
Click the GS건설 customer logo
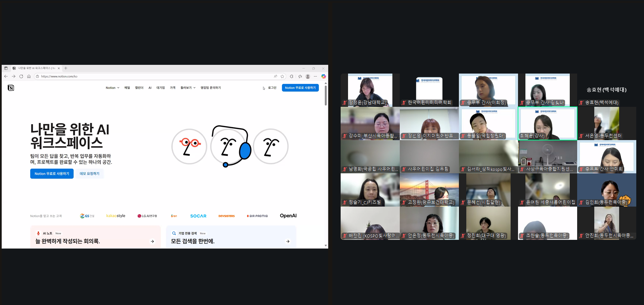[87, 216]
